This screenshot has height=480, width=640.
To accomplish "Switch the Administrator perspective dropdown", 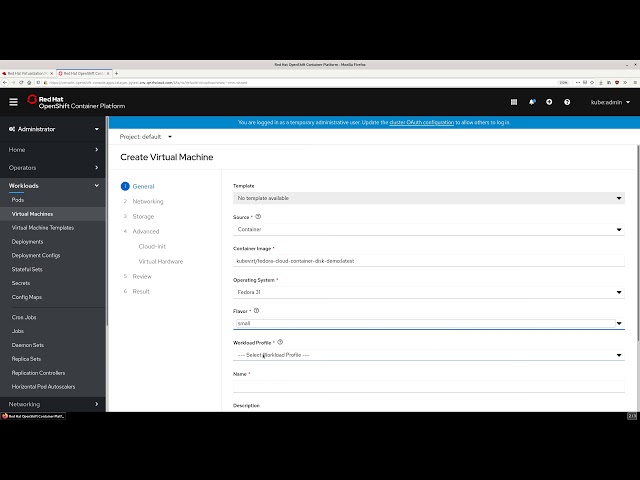I will [x=53, y=129].
